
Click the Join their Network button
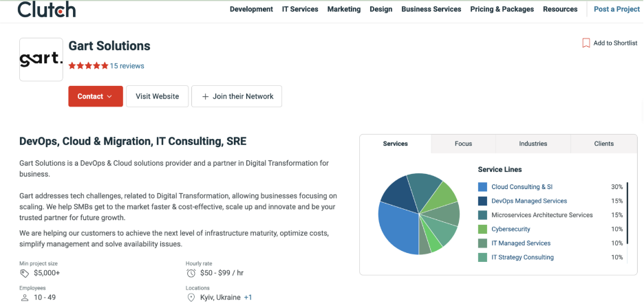point(237,96)
